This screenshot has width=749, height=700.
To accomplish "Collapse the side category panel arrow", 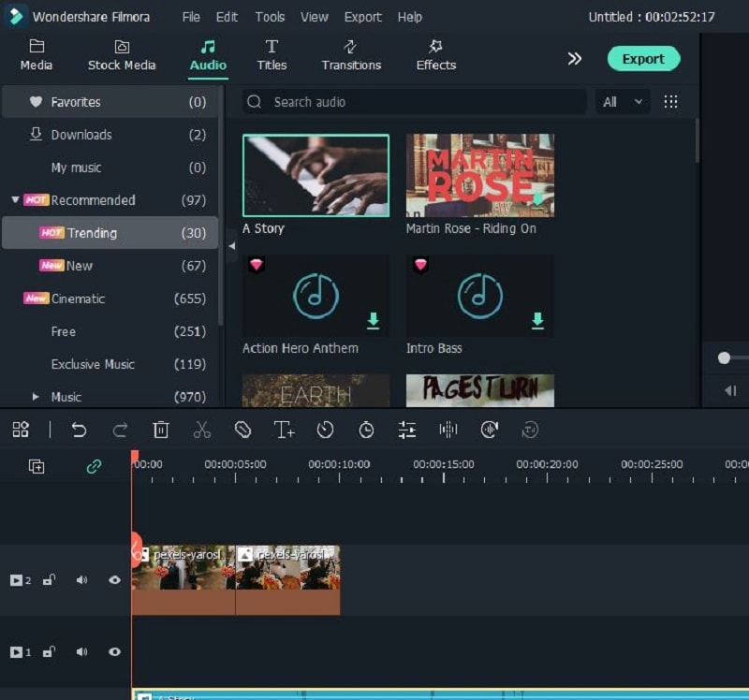I will (232, 246).
